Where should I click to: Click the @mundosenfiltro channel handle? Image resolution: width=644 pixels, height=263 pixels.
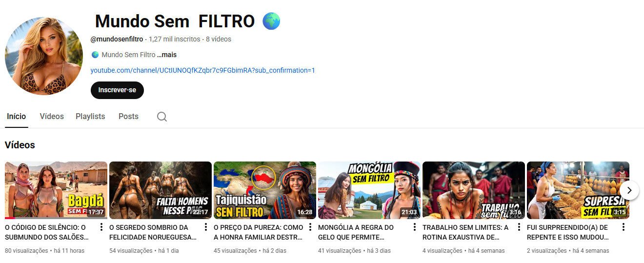[x=117, y=39]
